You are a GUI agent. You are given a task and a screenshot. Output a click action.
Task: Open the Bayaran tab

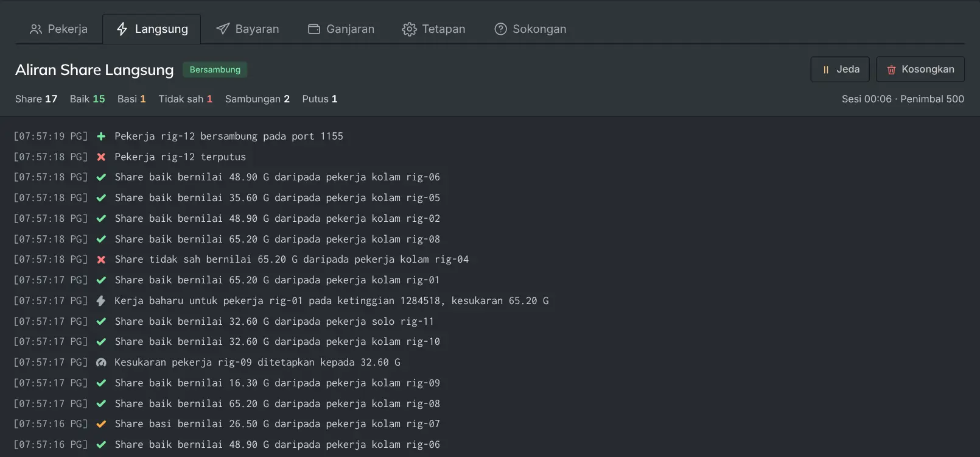pyautogui.click(x=248, y=29)
